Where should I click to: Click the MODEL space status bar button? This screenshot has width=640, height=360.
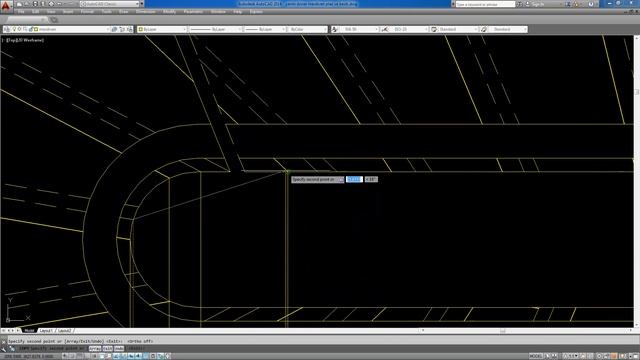coord(536,356)
